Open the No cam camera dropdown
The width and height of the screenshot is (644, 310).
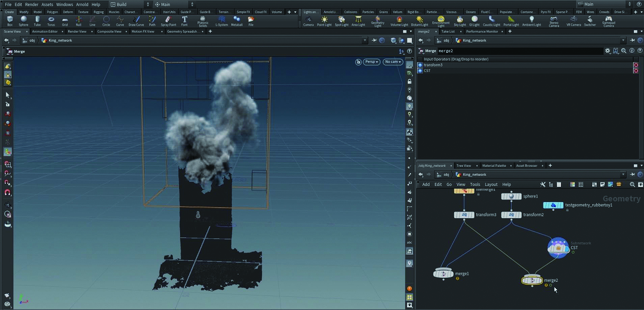[393, 62]
